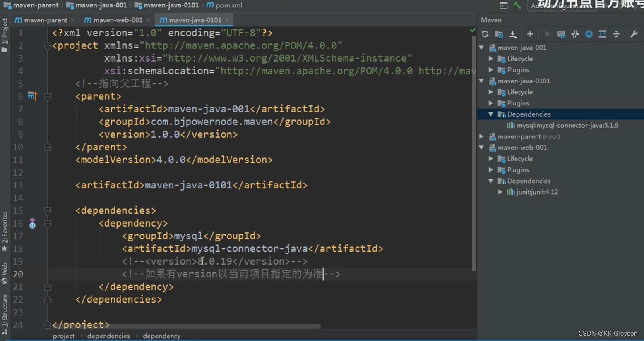644x341 pixels.
Task: Execute Maven Goal icon
Action: (561, 34)
